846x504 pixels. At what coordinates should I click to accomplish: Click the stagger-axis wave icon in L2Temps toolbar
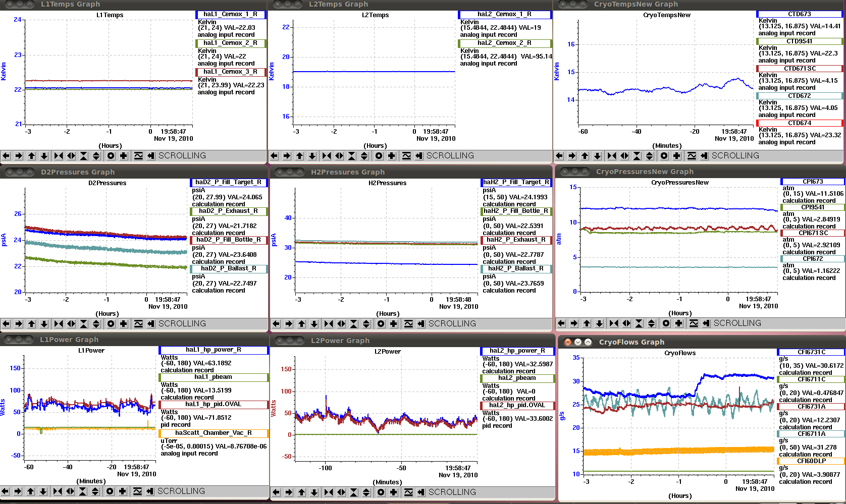pos(406,156)
